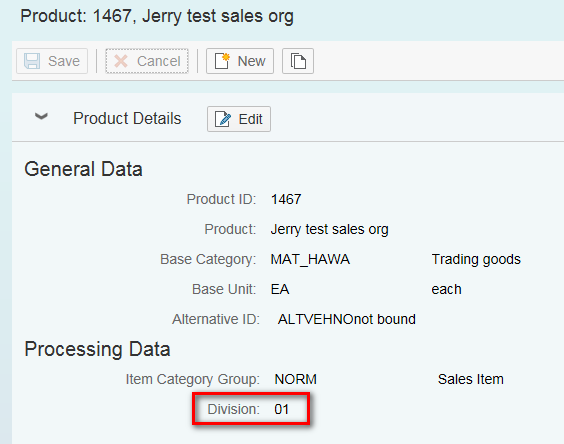Click the new document star icon
This screenshot has height=444, width=564.
click(222, 60)
